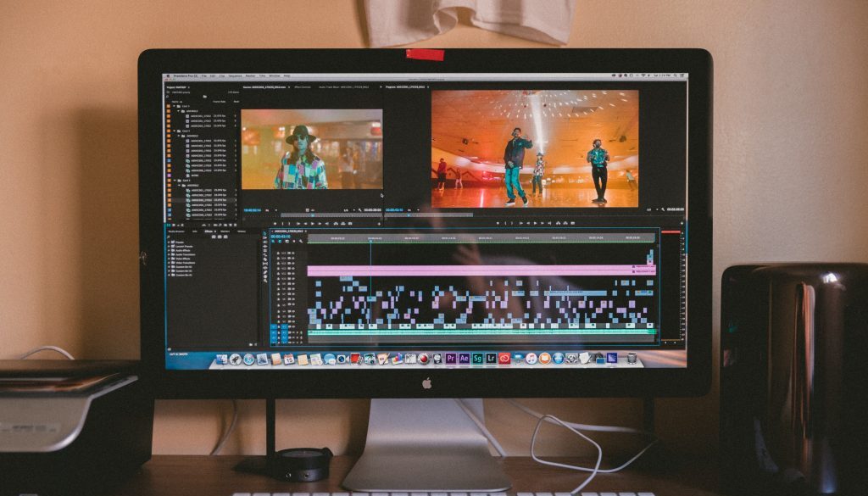This screenshot has width=868, height=496.
Task: Click the Play button under the Program monitor
Action: click(536, 223)
